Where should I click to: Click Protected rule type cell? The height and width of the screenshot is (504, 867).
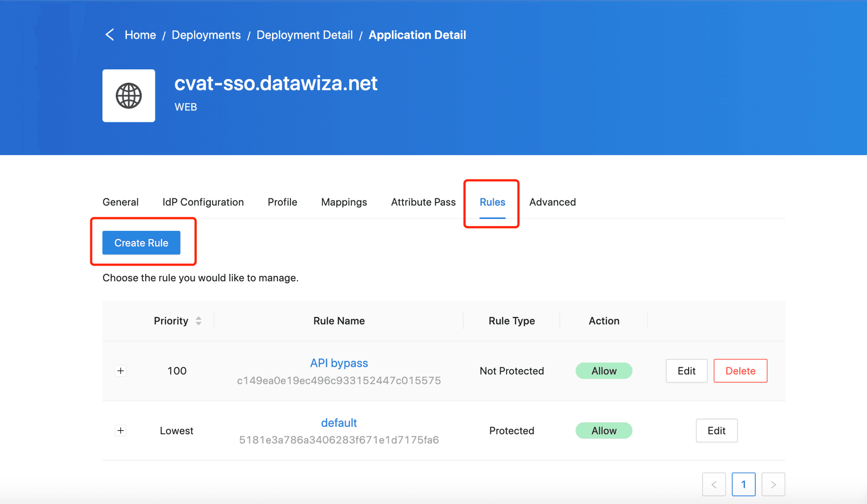pos(512,430)
